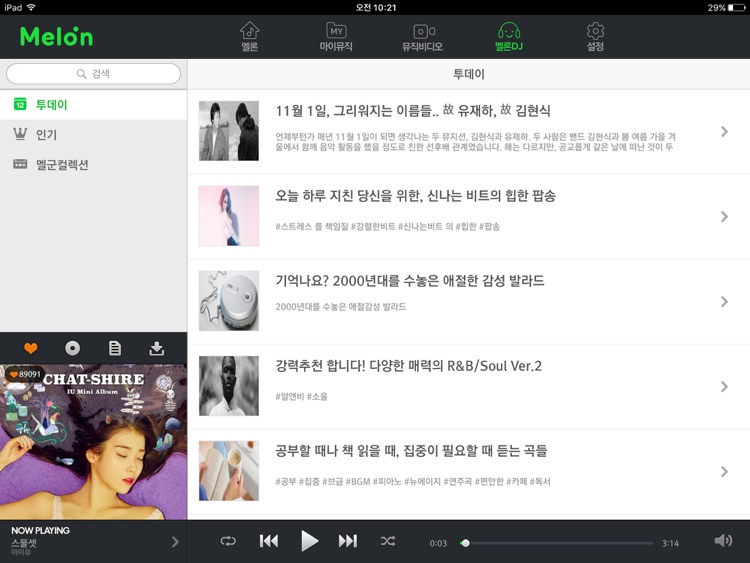The height and width of the screenshot is (563, 750).
Task: Click the artist name 아이유
Action: 21,552
